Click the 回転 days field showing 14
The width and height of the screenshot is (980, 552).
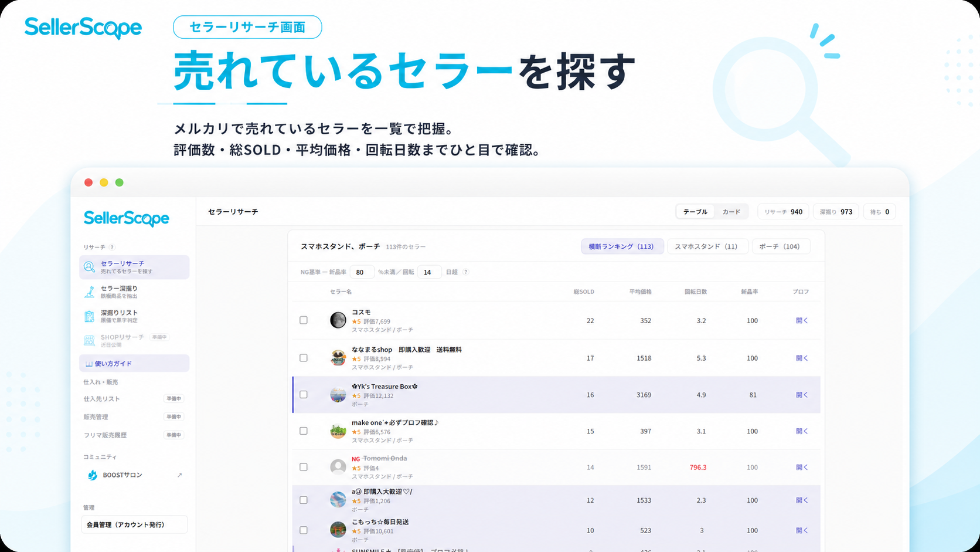click(x=429, y=272)
